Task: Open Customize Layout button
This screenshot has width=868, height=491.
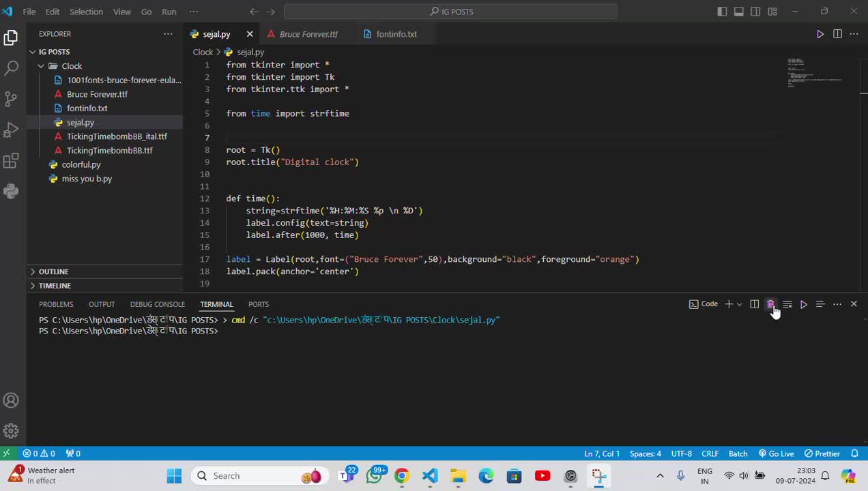Action: pos(772,12)
